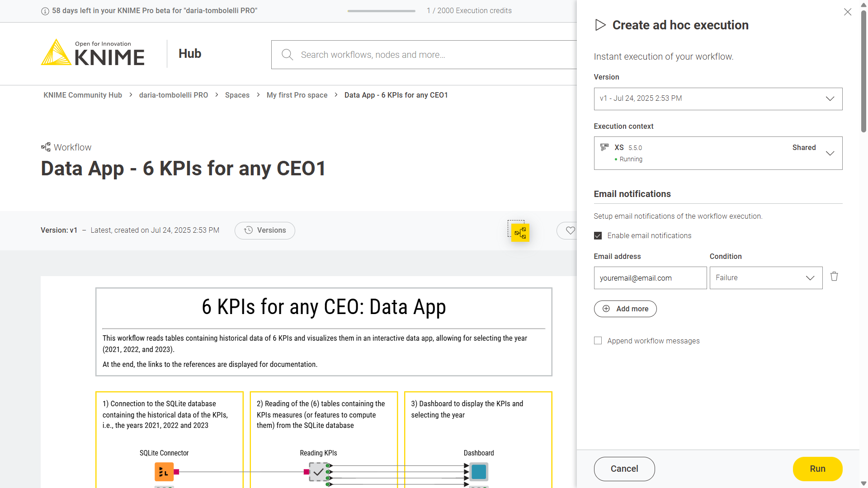Delete email notification with trash icon

[834, 277]
